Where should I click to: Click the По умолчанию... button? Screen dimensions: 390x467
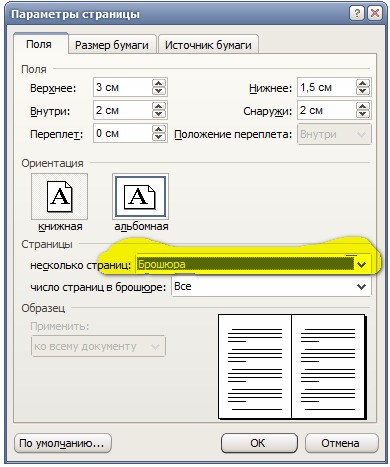[62, 443]
